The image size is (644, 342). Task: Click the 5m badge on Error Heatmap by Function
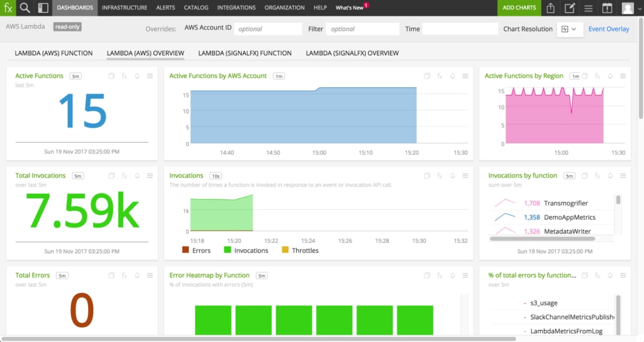262,276
